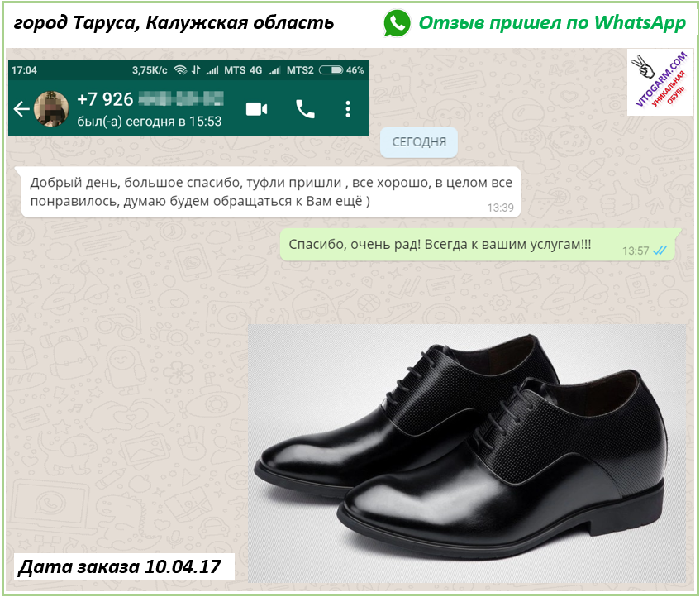This screenshot has width=700, height=597.
Task: Click the 'был(-а) сегодня в 15:53' status
Action: (149, 122)
